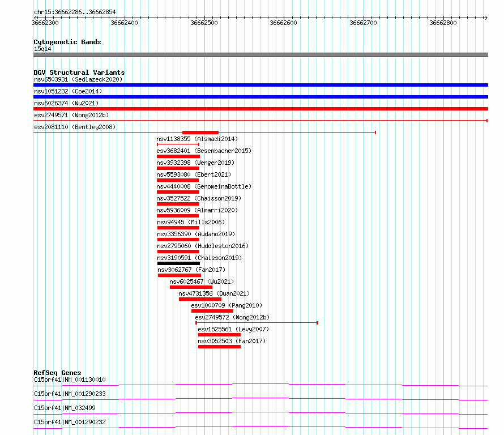Click ruler position 36662500

pos(204,23)
